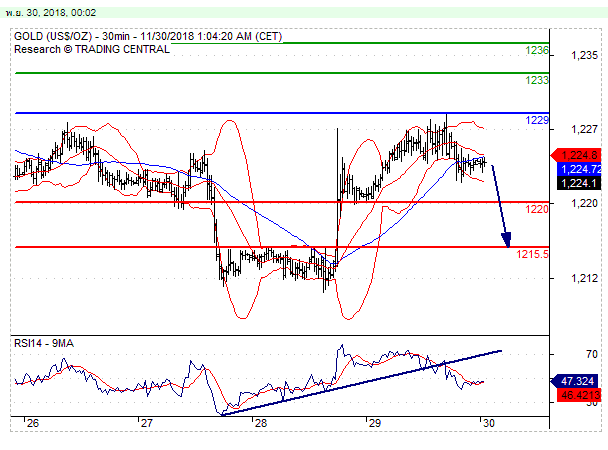Select the 1229 blue pivot level label

click(537, 120)
